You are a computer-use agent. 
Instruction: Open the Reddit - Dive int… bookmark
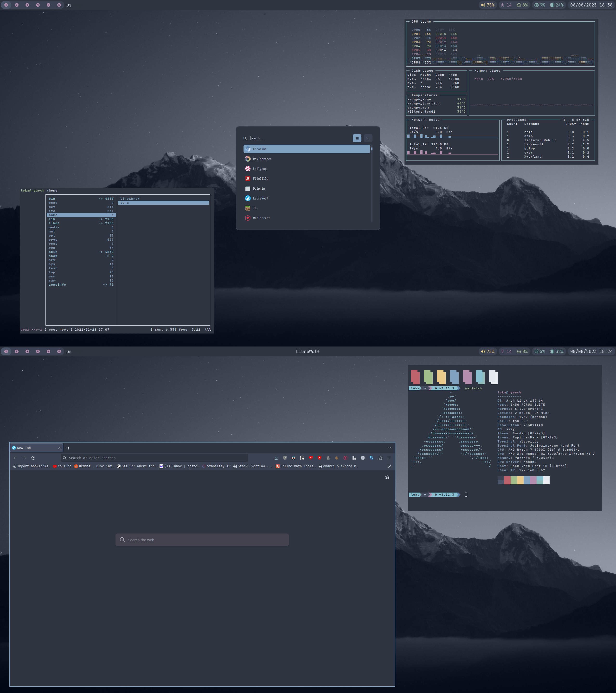[x=94, y=466]
